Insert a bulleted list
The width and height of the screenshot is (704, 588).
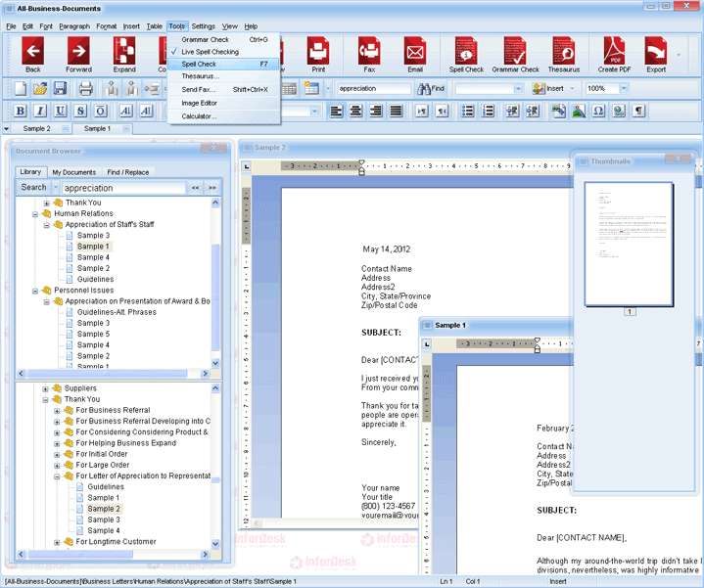467,111
